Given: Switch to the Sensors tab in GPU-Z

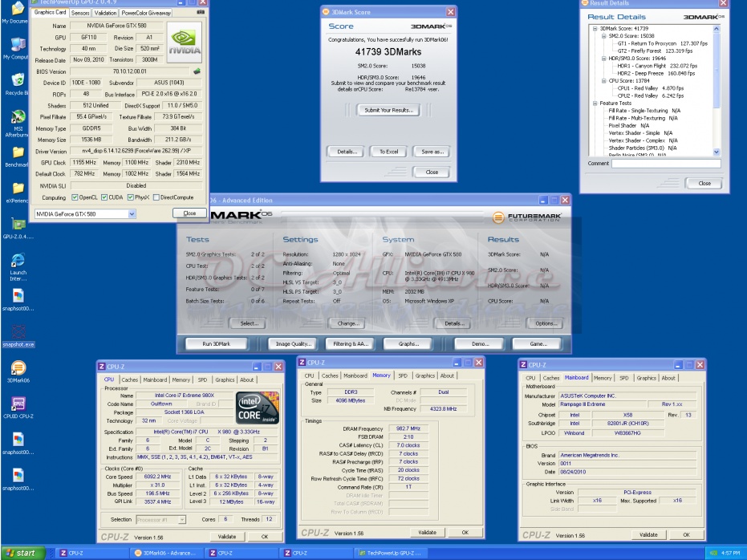Looking at the screenshot, I should point(80,13).
